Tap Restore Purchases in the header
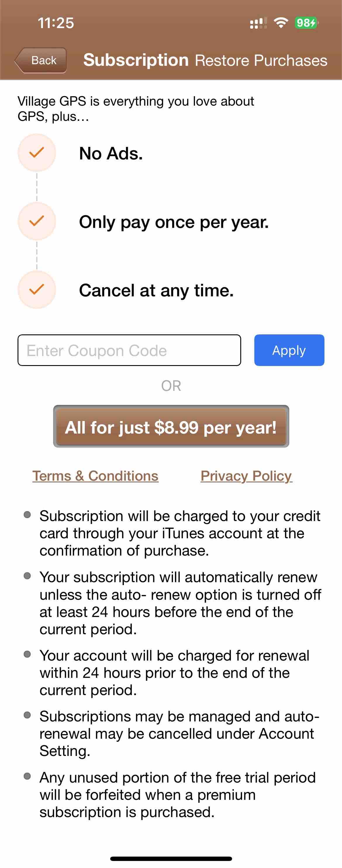This screenshot has width=342, height=868. pos(261,61)
